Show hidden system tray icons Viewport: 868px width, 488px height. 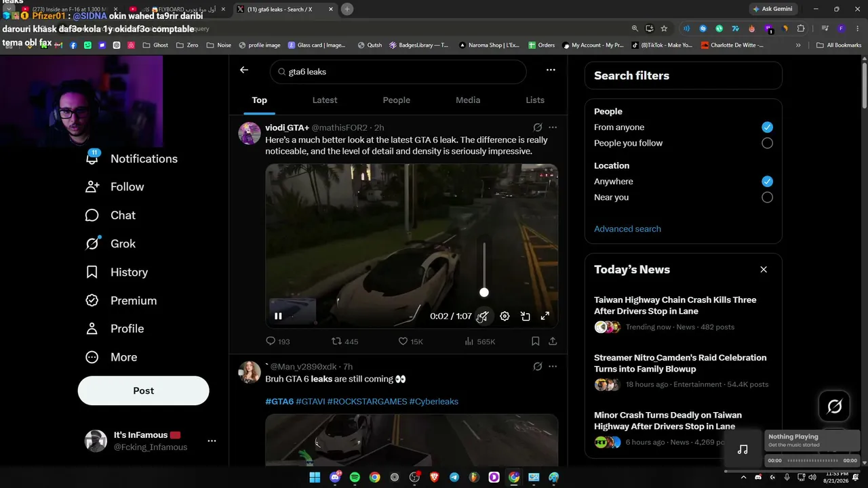745,477
